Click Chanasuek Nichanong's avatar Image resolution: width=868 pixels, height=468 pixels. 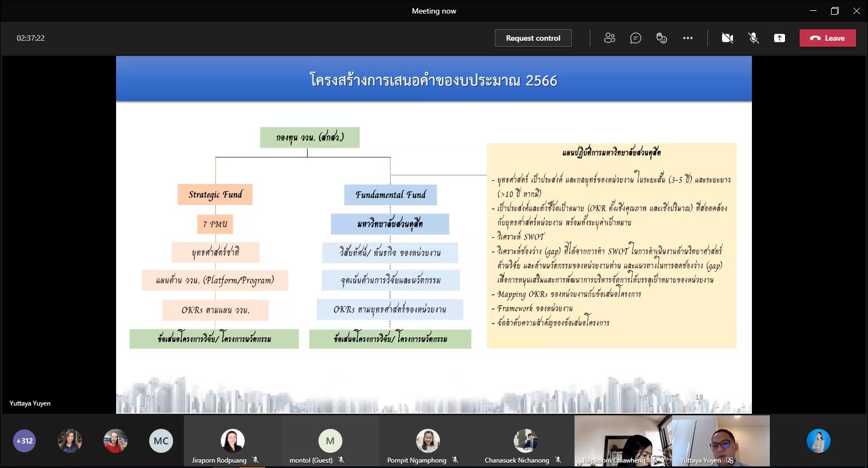tap(525, 440)
